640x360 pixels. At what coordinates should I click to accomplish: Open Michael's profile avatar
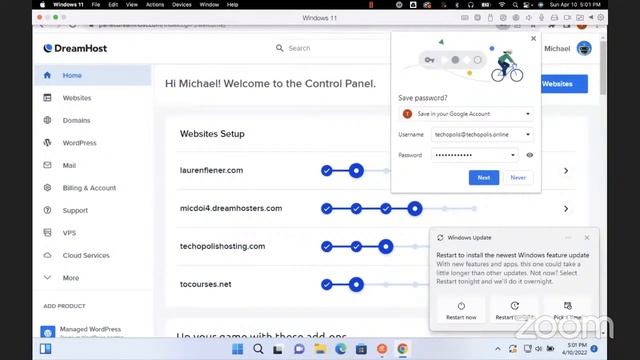(584, 48)
